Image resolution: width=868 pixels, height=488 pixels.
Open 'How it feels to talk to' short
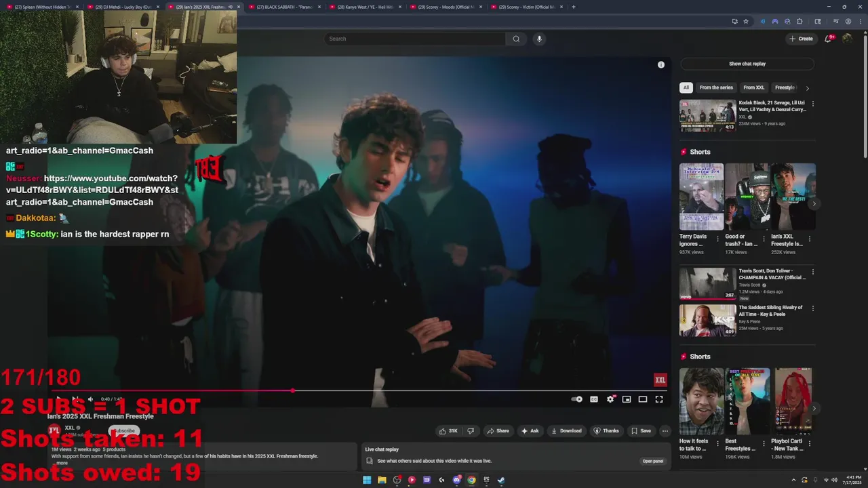tap(701, 401)
